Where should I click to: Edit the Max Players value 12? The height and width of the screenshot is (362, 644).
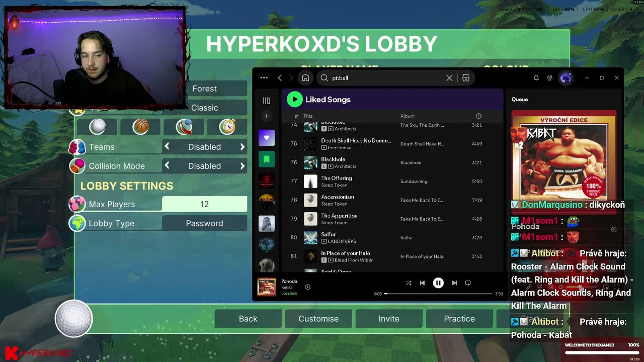tap(204, 204)
